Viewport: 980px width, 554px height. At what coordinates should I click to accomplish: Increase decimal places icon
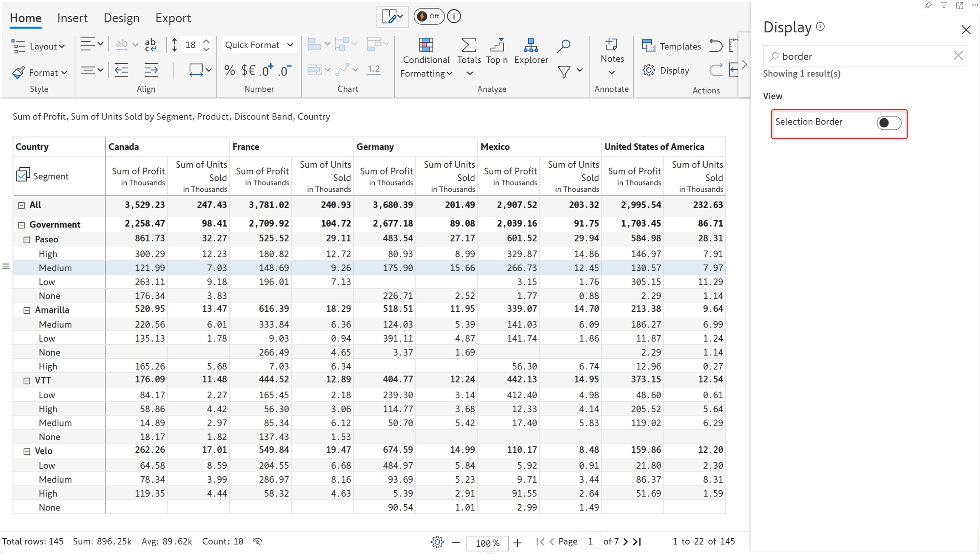pyautogui.click(x=267, y=70)
